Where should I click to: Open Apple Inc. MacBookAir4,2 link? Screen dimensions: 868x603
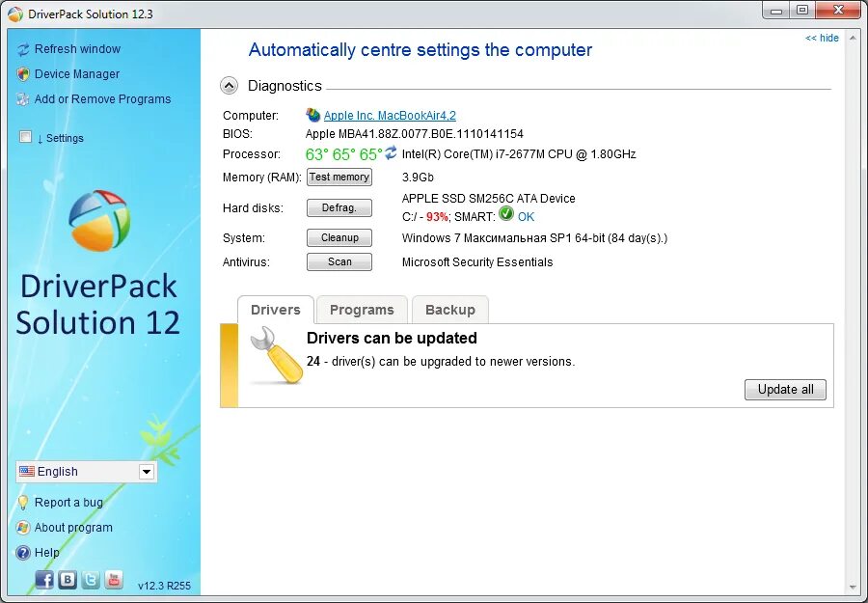(390, 116)
